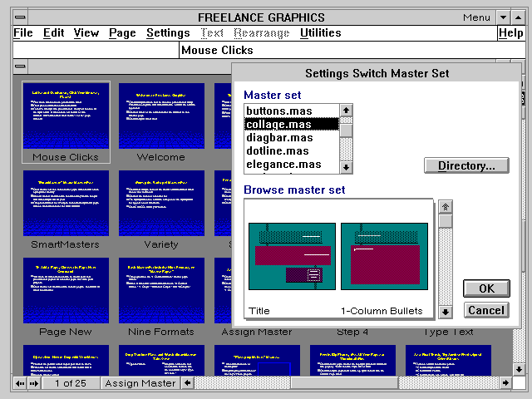
Task: Select dotline.mas in master set list
Action: [291, 150]
